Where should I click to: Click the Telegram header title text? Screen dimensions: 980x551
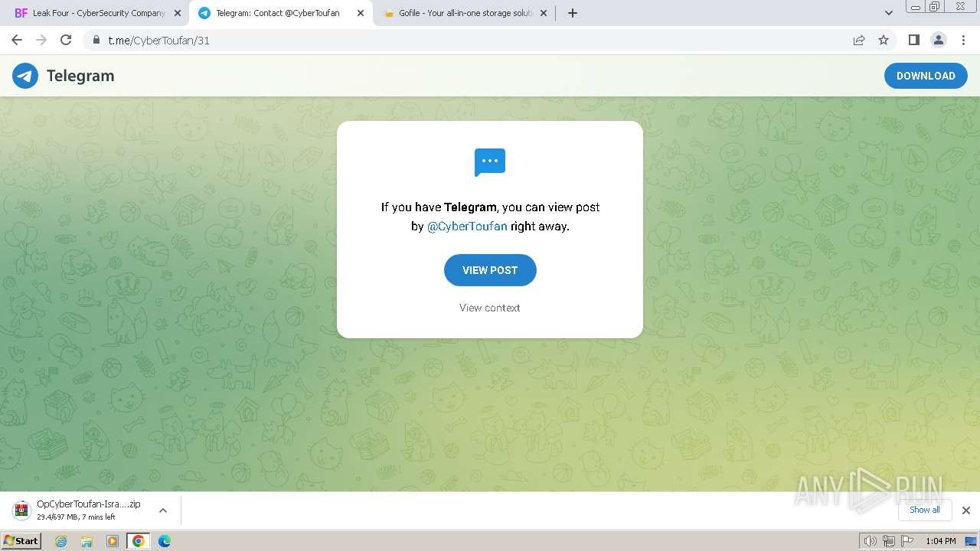point(80,76)
